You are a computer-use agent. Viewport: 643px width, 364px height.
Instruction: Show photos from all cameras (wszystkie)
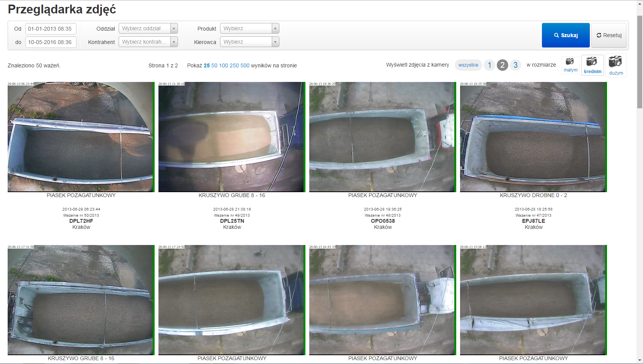pos(468,65)
